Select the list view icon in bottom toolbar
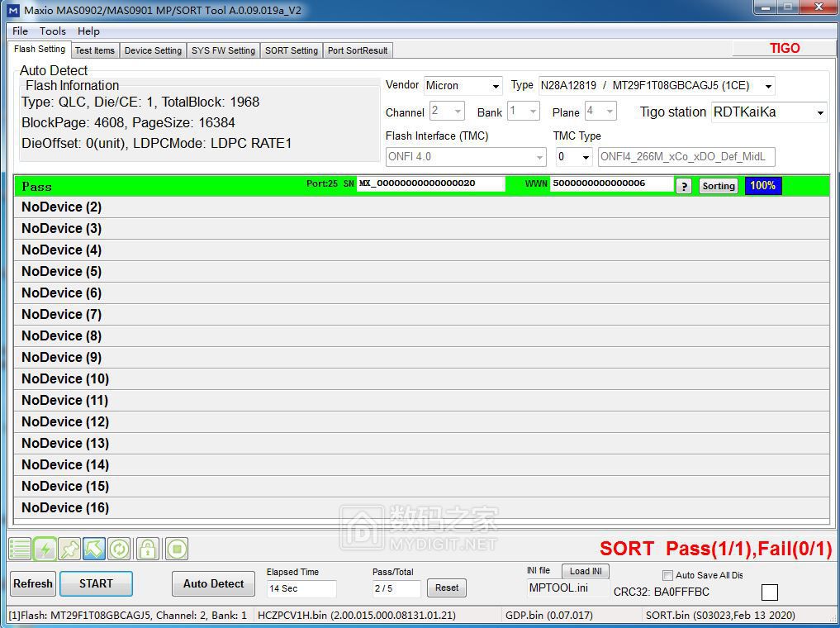The height and width of the screenshot is (628, 840). (x=18, y=548)
